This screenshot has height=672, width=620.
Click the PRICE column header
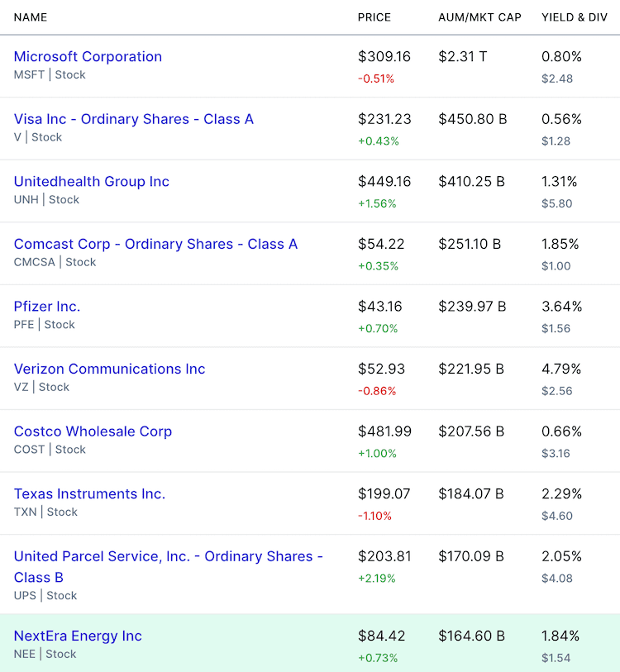(374, 17)
